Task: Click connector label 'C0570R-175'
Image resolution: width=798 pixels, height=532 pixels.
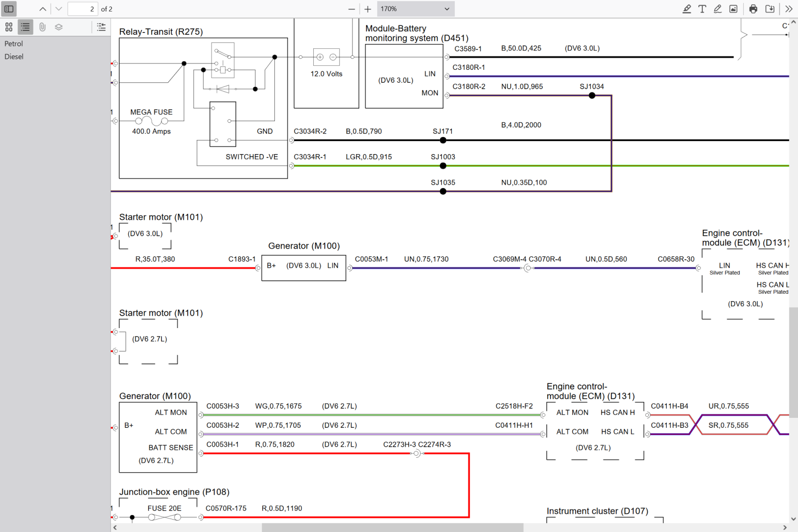Action: 226,508
